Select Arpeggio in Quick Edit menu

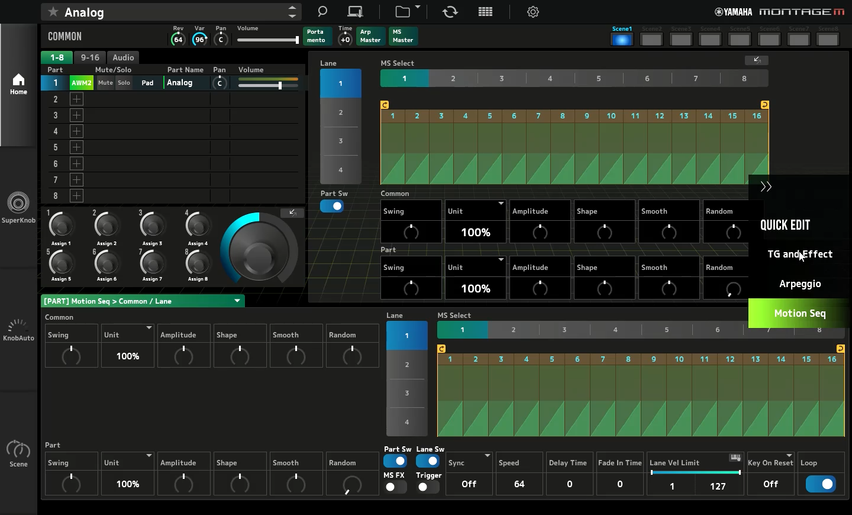pos(799,284)
